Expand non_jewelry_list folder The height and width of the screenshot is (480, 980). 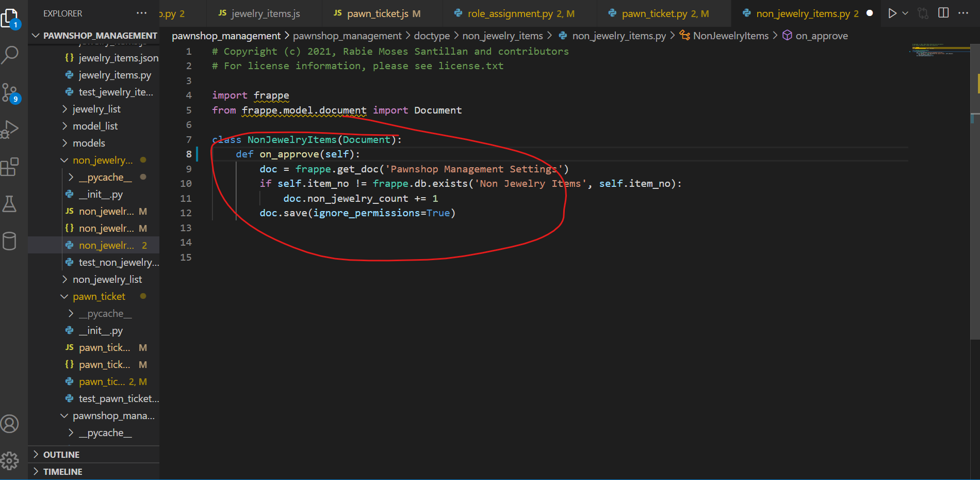94,279
